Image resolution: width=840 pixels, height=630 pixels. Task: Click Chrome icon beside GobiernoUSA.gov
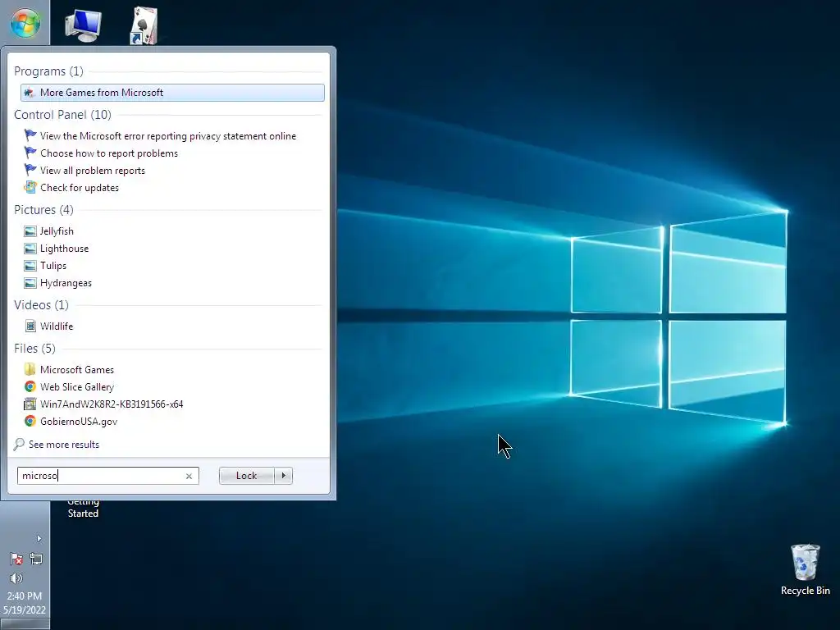pyautogui.click(x=30, y=421)
